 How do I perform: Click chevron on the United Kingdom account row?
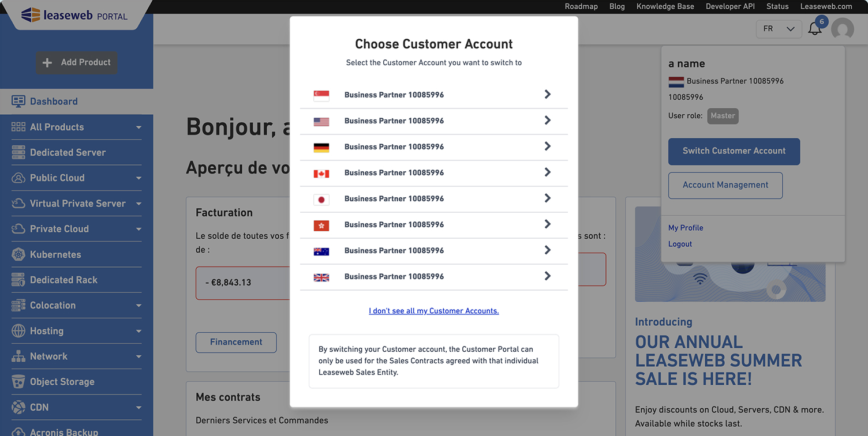[x=548, y=276]
